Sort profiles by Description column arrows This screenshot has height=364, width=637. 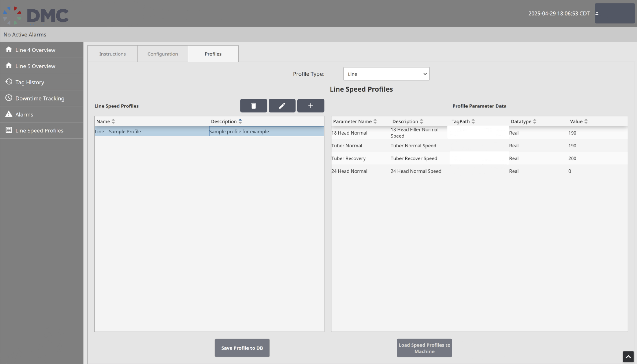click(240, 121)
